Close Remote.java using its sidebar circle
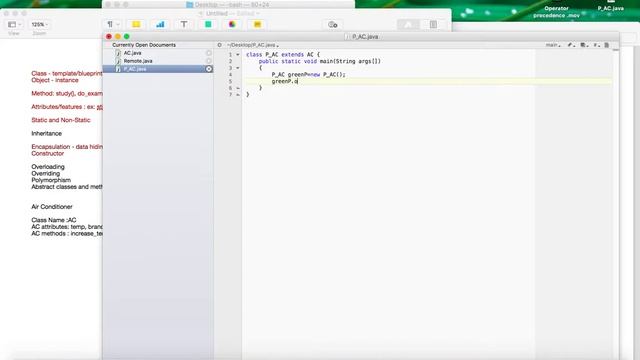 (209, 61)
